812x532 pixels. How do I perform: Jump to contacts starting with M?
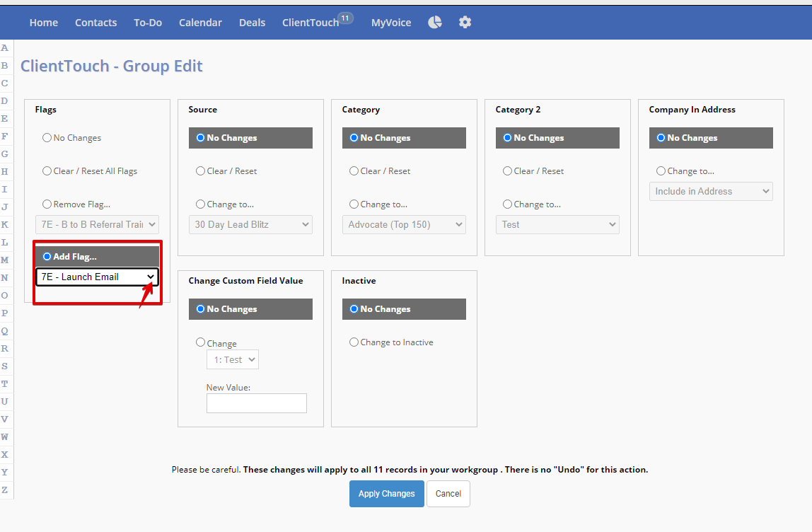point(5,260)
